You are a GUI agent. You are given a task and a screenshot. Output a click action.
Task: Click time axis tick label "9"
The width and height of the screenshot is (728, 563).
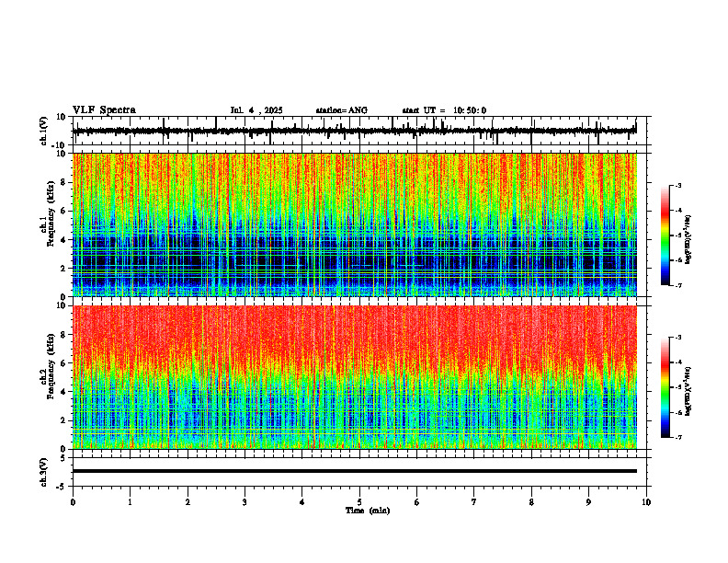[588, 502]
